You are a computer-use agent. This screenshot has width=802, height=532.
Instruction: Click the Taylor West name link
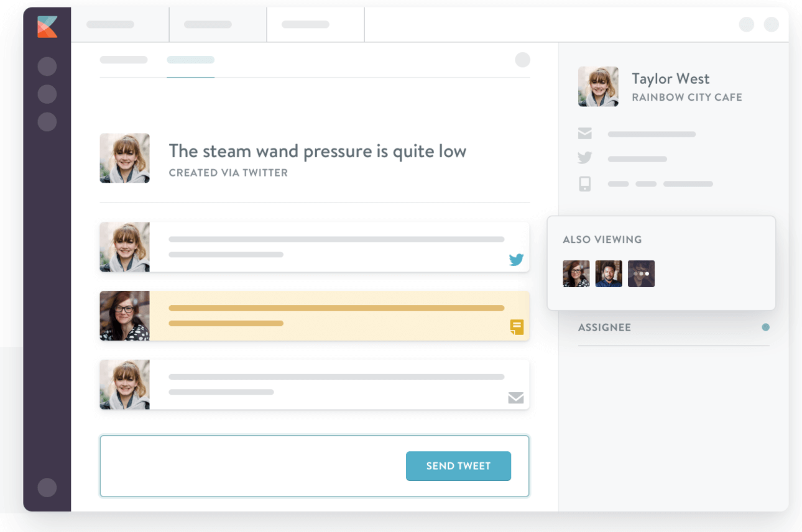671,79
